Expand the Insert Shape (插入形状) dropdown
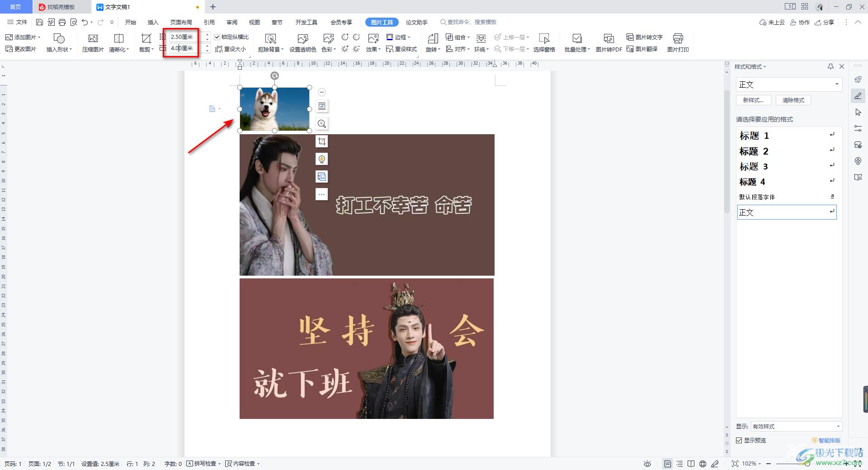 point(71,49)
